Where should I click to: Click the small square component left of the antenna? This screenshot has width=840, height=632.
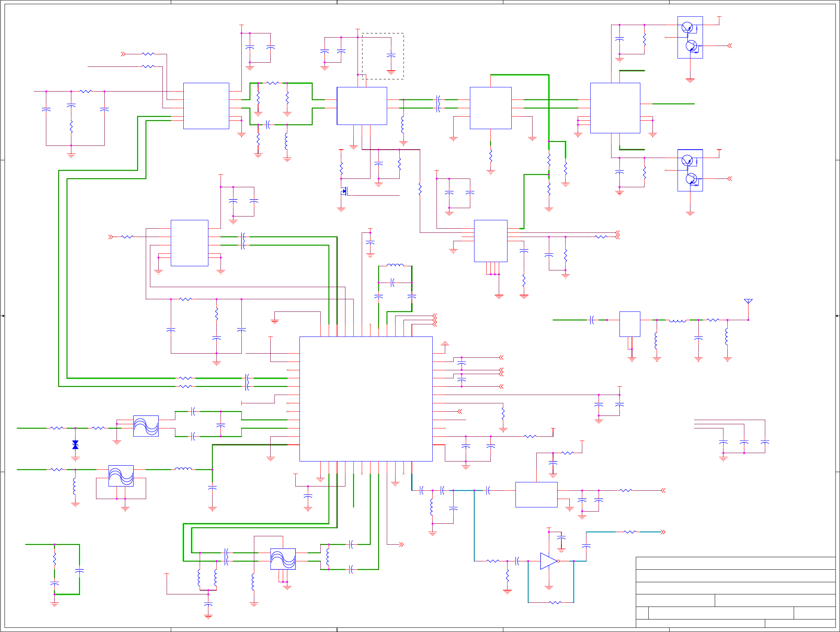click(x=629, y=324)
